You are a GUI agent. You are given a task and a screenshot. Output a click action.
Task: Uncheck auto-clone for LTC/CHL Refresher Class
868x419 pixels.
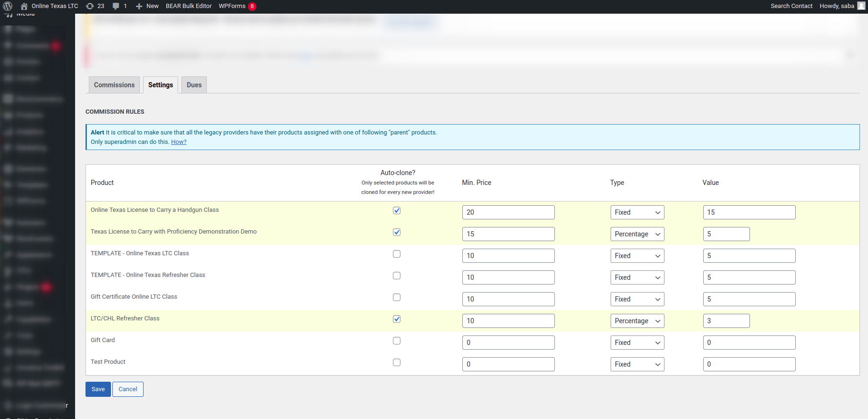coord(397,319)
